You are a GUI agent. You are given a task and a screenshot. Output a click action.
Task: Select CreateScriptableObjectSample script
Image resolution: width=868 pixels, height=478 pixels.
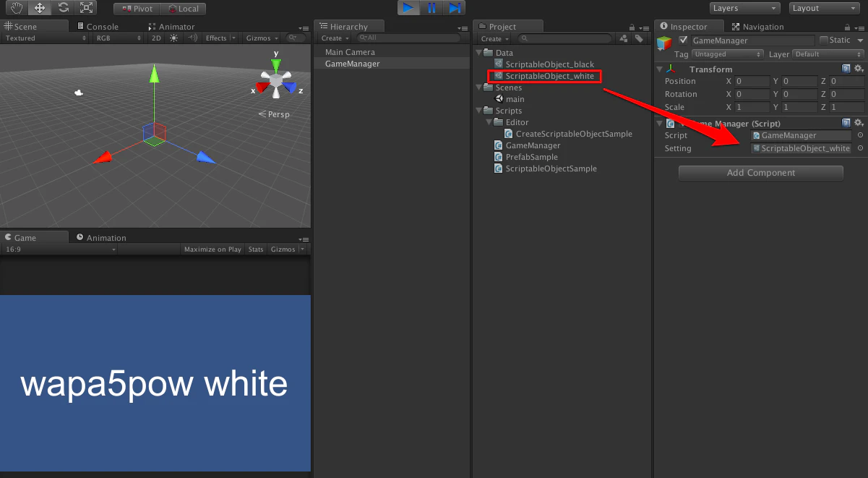pos(568,134)
